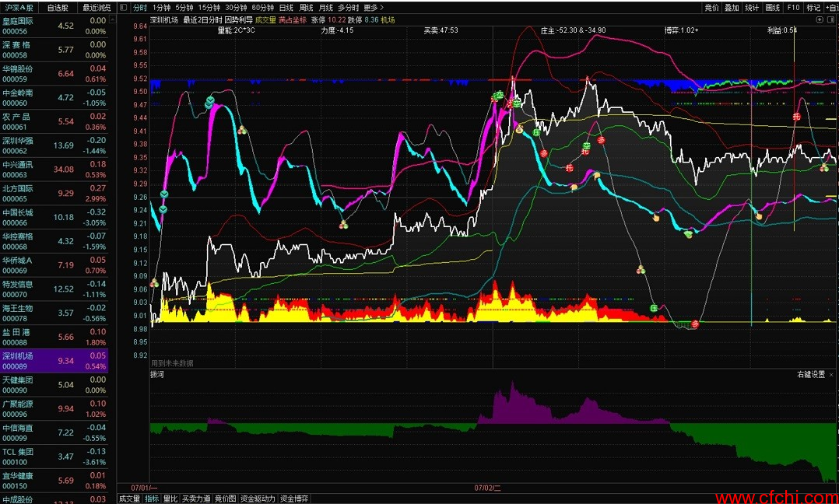The width and height of the screenshot is (839, 504).
Task: Click the 07/01/一 date marker on time axis
Action: [144, 488]
